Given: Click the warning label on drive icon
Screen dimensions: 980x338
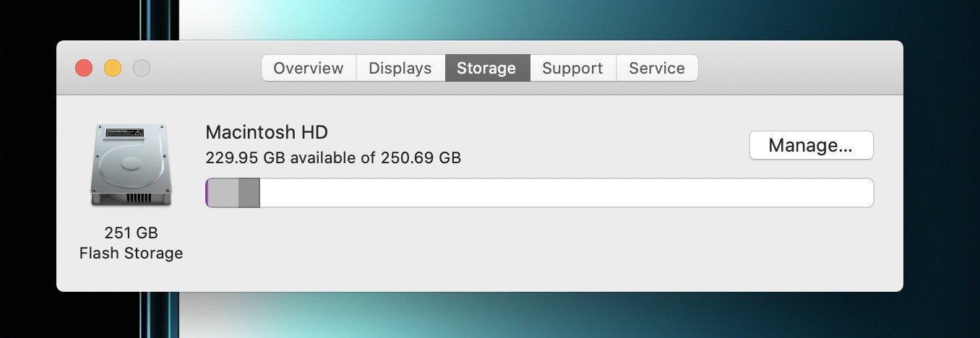Looking at the screenshot, I should click(x=124, y=134).
